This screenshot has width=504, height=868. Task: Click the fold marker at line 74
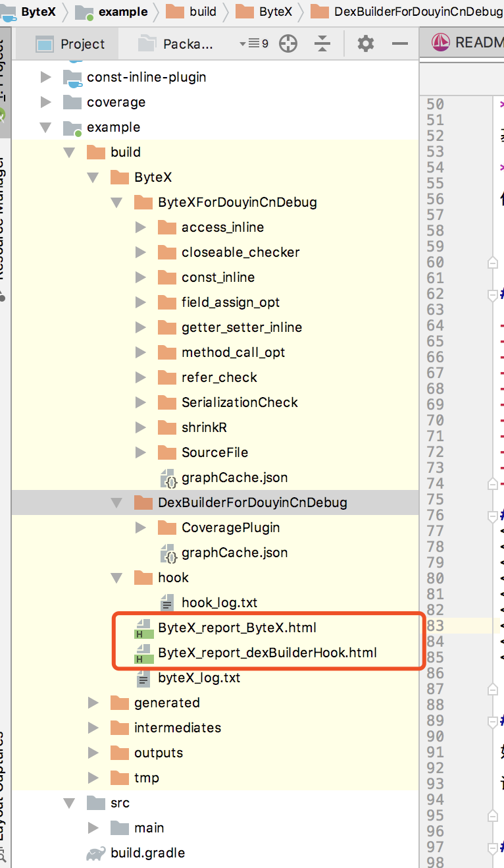coord(492,484)
